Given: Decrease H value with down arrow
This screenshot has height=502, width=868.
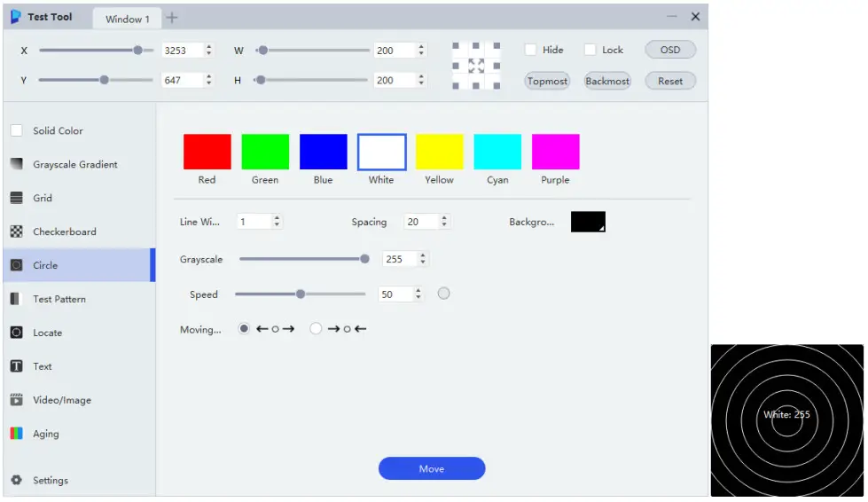Looking at the screenshot, I should [421, 83].
